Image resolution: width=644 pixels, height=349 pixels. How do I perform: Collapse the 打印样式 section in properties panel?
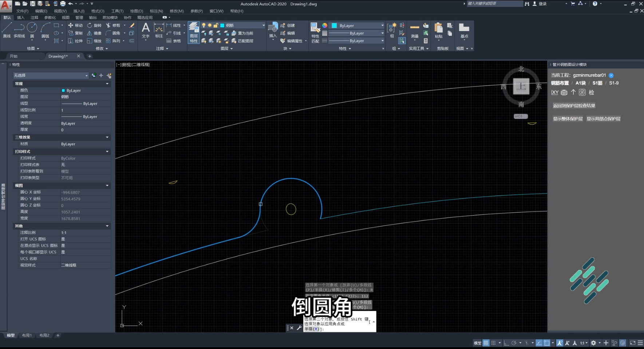coord(107,151)
